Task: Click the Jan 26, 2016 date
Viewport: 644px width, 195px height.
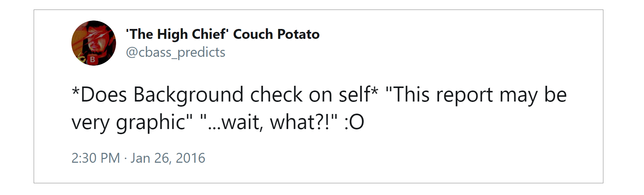Action: (168, 158)
